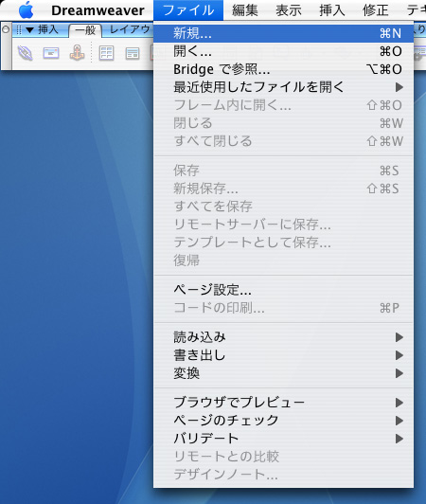Click the Named Anchor icon
The width and height of the screenshot is (426, 504).
tap(77, 53)
